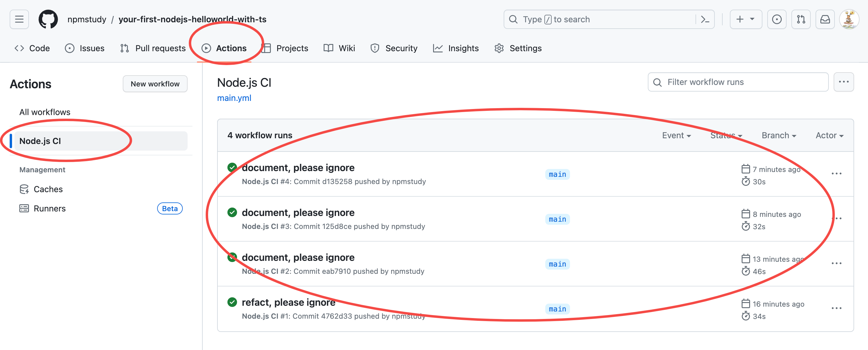Open run #3 document, please ignore
868x350 pixels.
click(x=298, y=212)
